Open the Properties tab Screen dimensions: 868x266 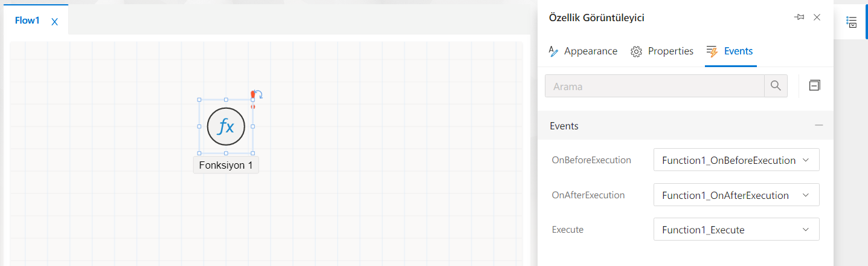(662, 51)
